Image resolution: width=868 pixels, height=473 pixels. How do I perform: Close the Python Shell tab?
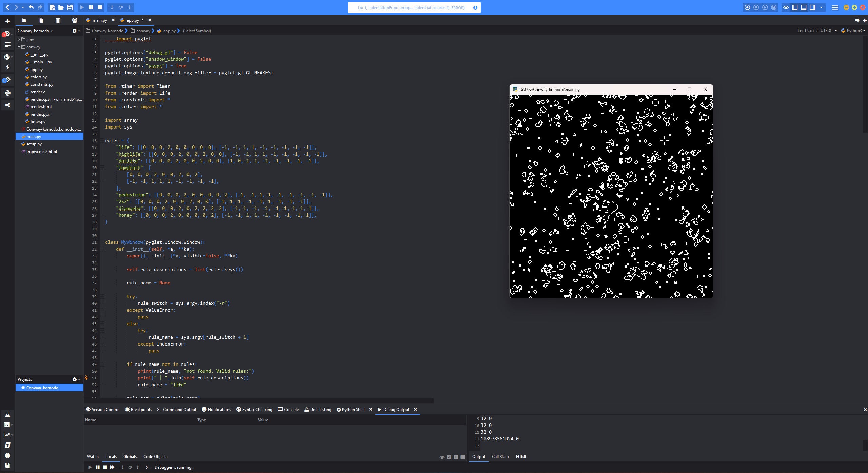tap(371, 410)
